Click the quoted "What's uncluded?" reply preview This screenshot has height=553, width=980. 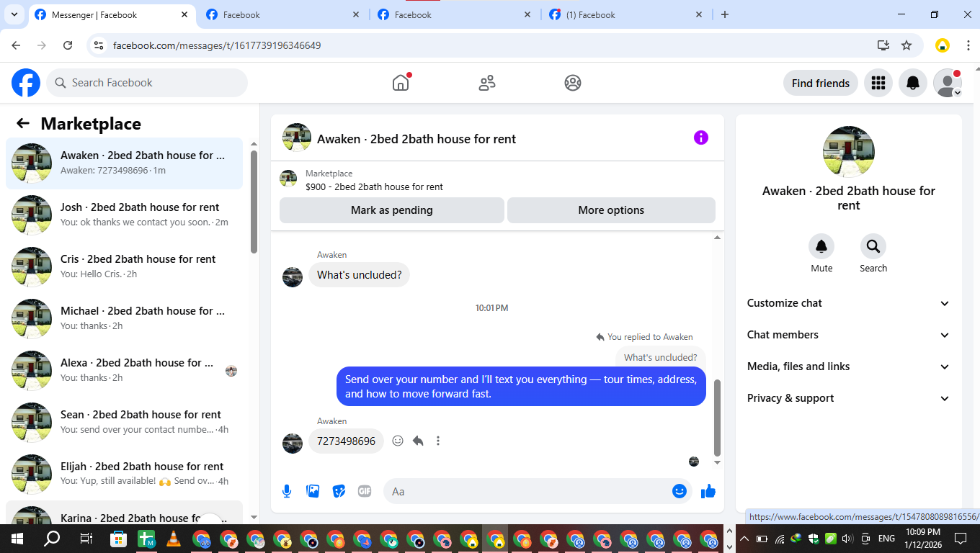click(661, 357)
